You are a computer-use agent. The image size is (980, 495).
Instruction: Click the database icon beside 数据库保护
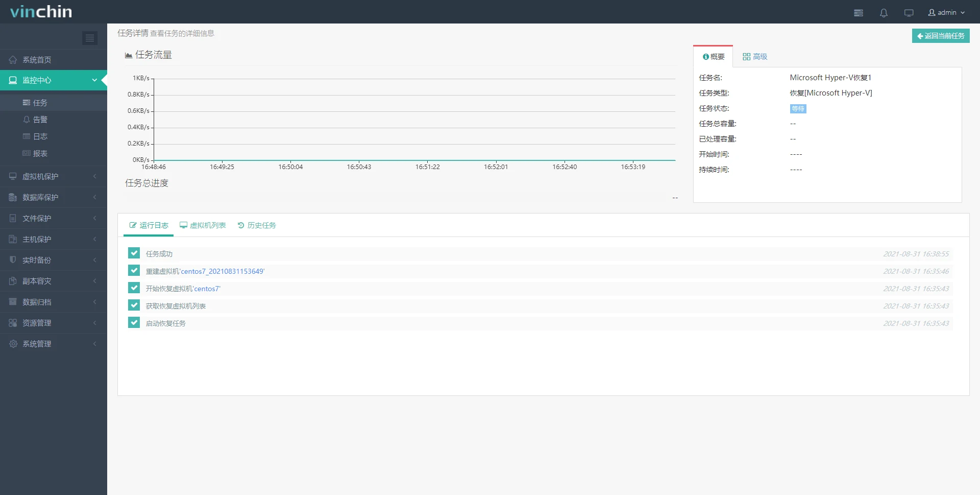[x=13, y=197]
